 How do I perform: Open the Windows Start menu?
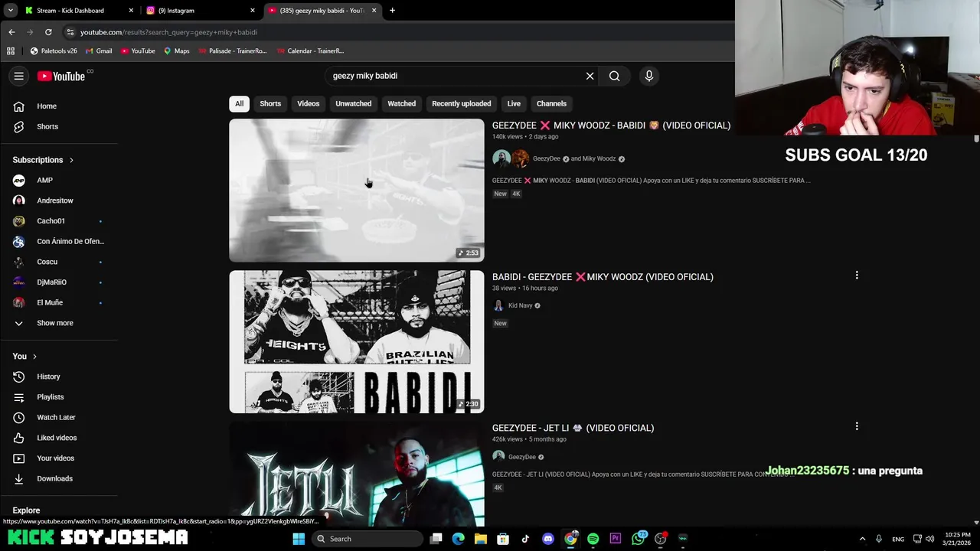click(x=299, y=539)
